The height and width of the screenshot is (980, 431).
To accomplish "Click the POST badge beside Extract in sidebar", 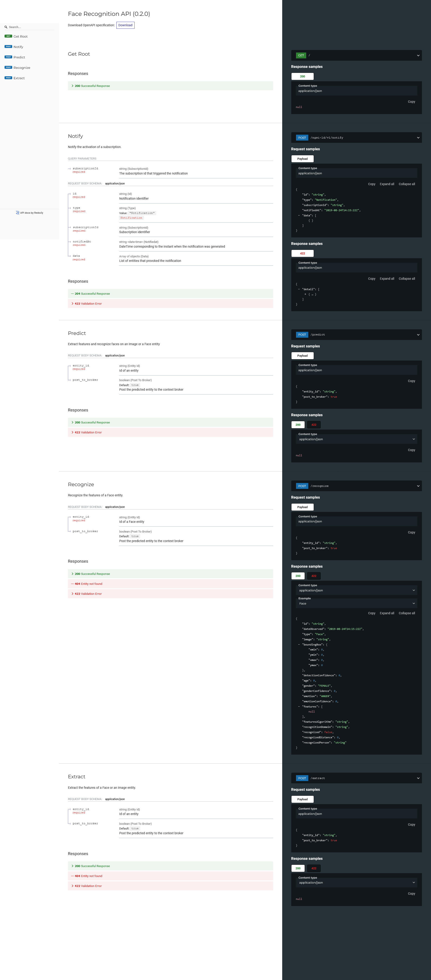I will point(8,78).
